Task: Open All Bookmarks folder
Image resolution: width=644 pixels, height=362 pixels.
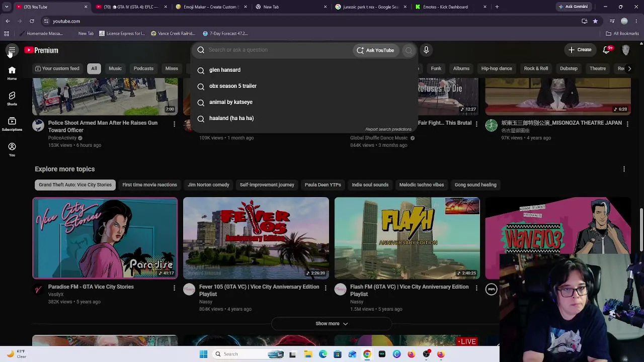Action: [622, 34]
